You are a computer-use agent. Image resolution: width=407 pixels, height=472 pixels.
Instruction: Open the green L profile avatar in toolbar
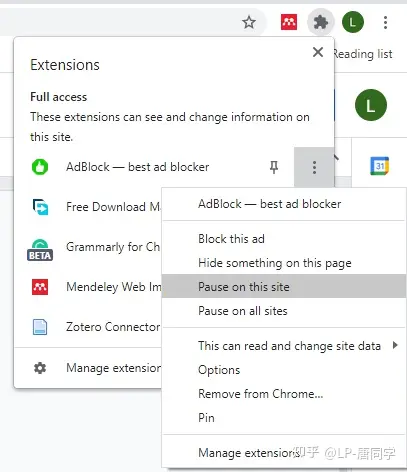[x=353, y=22]
